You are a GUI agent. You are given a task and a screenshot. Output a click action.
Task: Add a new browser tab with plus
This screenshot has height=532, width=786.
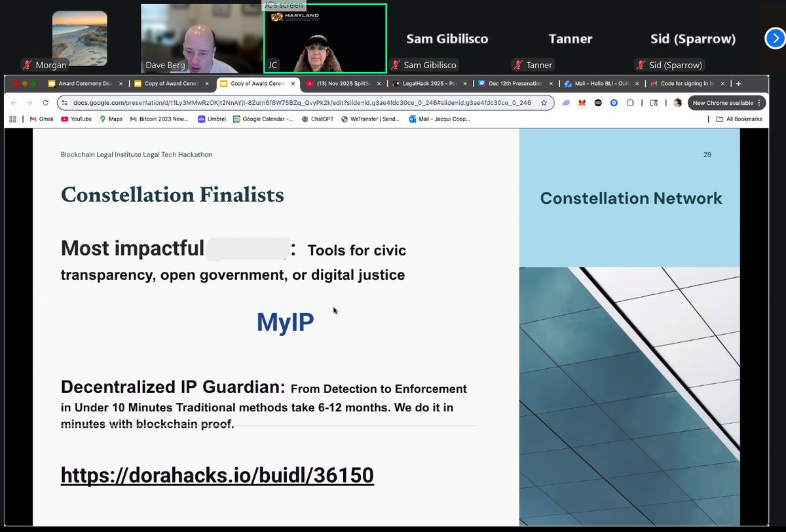click(739, 84)
